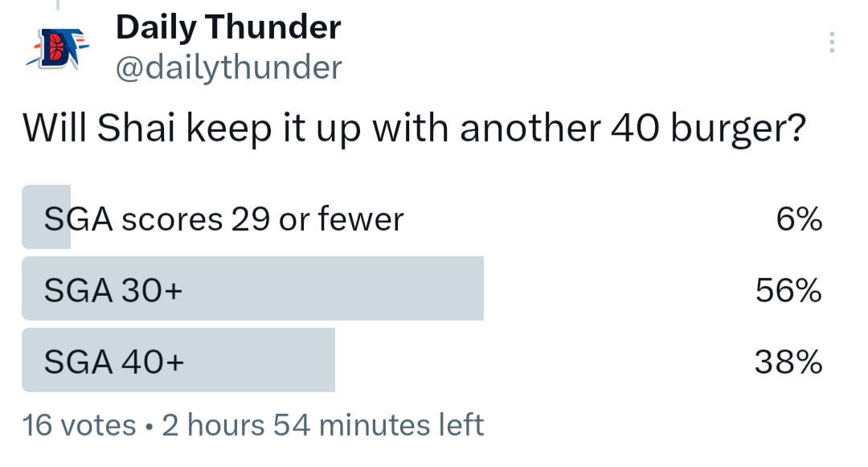This screenshot has width=868, height=467.
Task: Click the word "Thunder" in the display name
Action: tap(274, 28)
